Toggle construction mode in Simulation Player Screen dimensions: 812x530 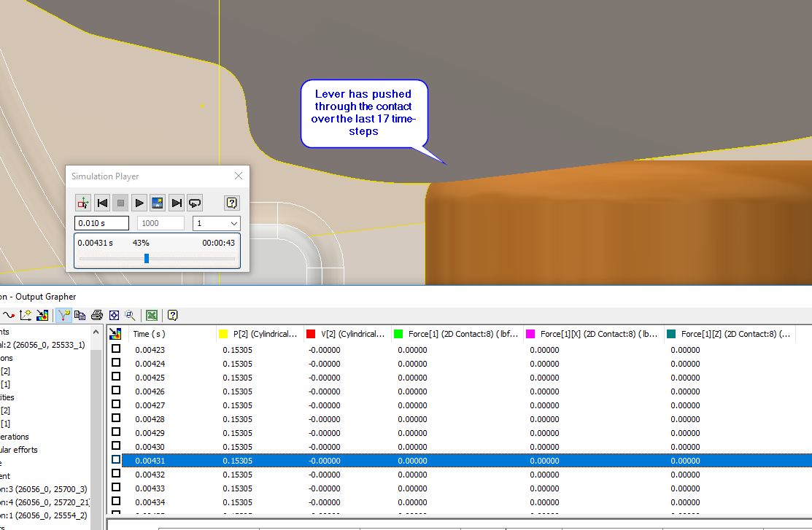coord(83,203)
